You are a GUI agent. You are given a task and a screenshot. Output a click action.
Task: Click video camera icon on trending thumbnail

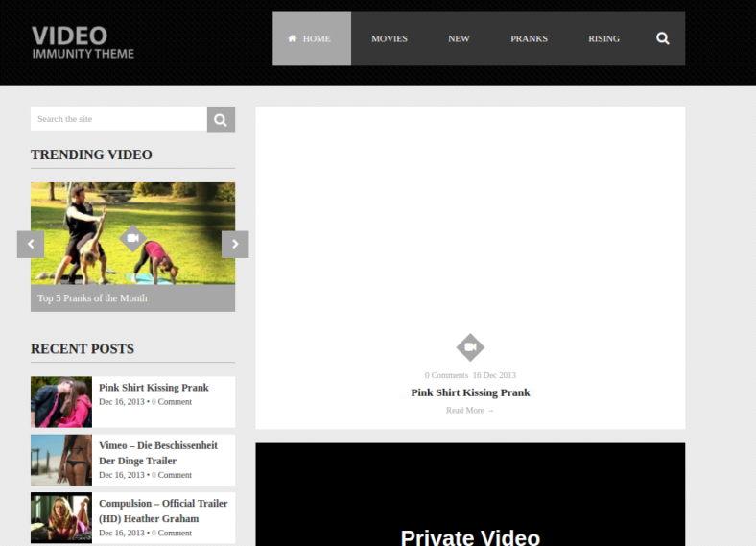tap(133, 238)
